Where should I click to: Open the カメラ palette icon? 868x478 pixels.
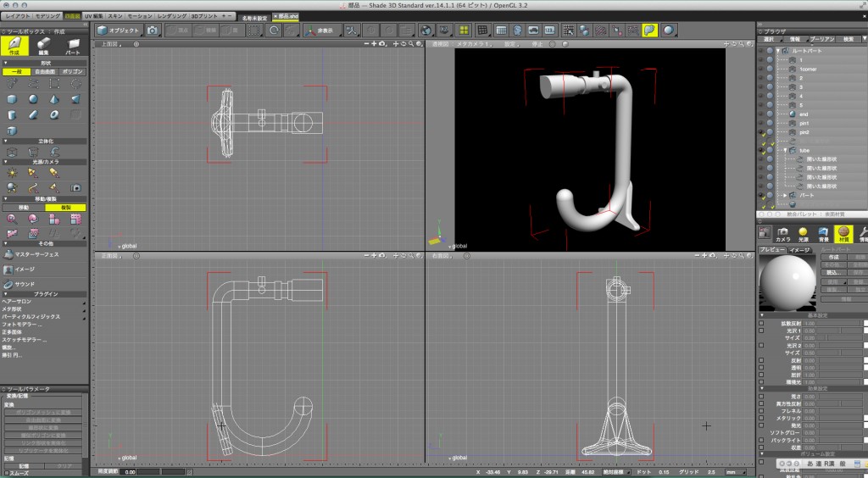tap(782, 234)
